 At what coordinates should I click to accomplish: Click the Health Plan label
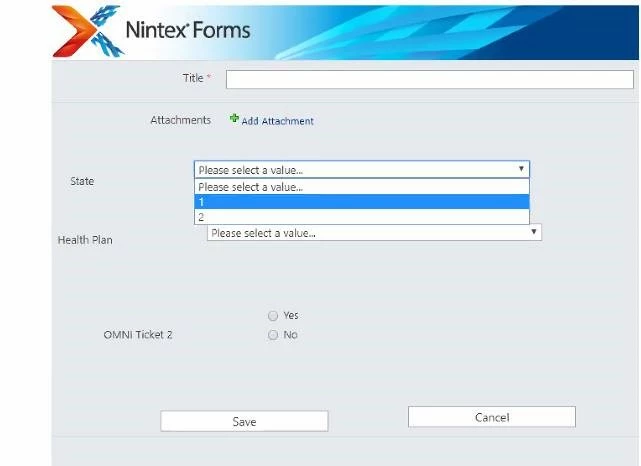coord(85,240)
